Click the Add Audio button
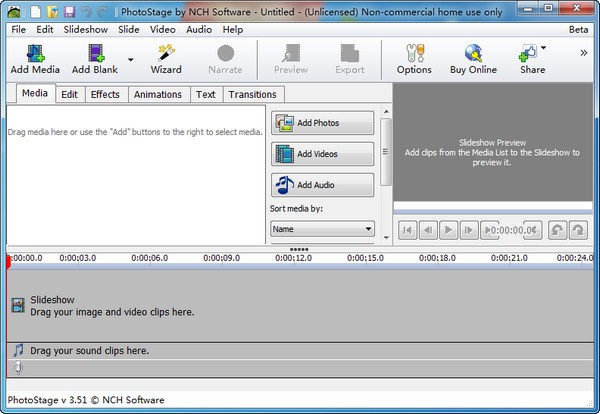The height and width of the screenshot is (414, 600). (x=323, y=185)
